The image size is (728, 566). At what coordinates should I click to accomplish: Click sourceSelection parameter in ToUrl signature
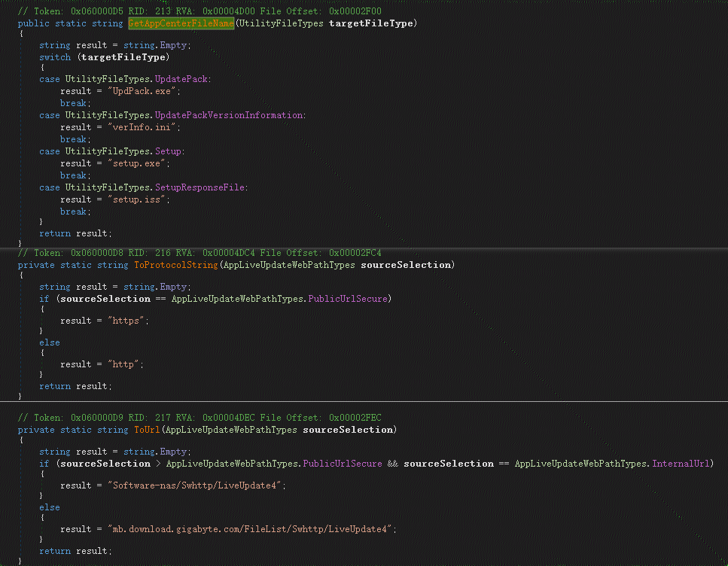point(349,430)
